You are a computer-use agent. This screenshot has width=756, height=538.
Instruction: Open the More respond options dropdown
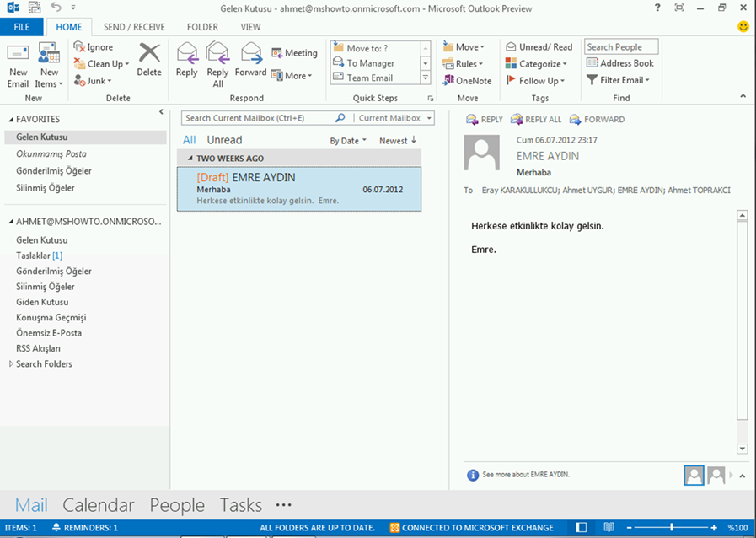coord(292,75)
